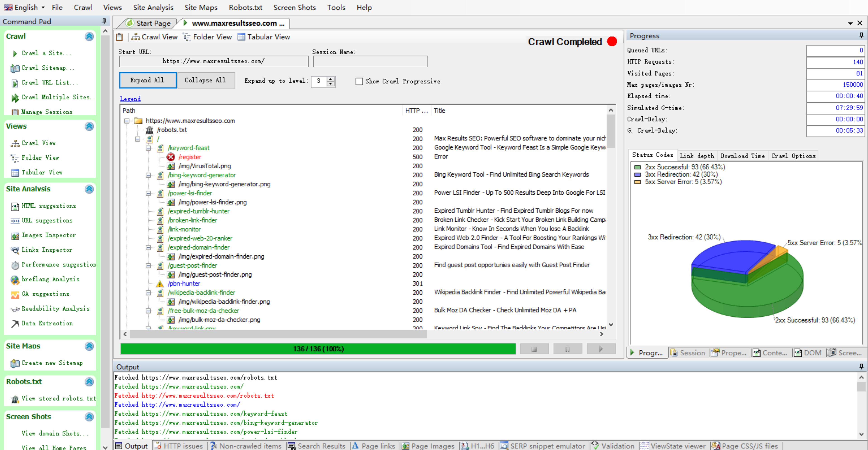Click the Session Name input field

370,61
